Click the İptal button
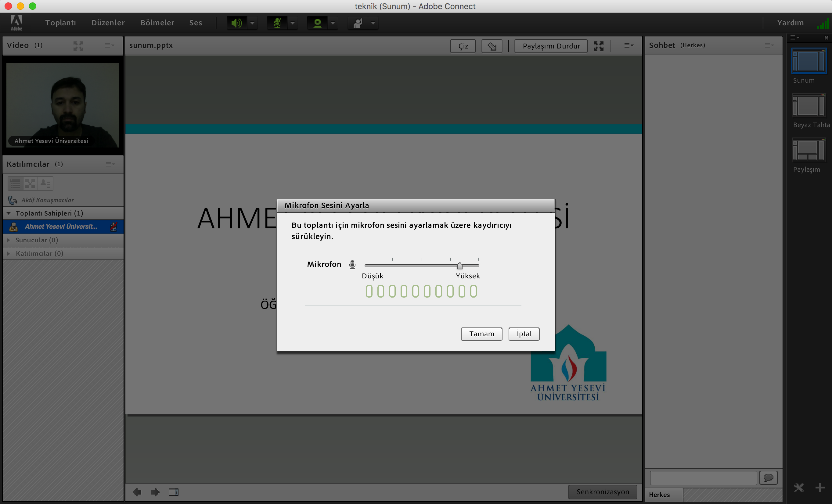The width and height of the screenshot is (832, 504). 524,334
